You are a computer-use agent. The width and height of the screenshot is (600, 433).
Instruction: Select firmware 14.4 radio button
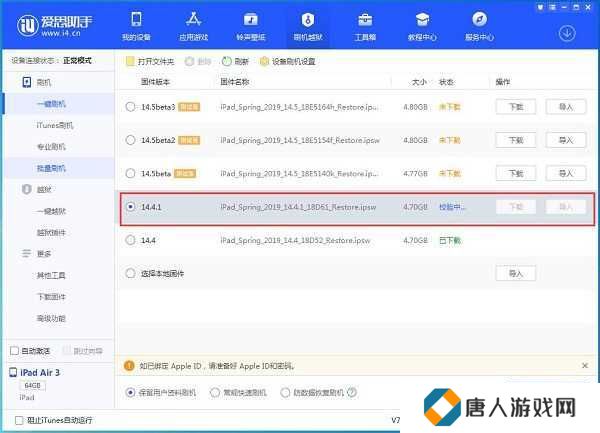[130, 240]
